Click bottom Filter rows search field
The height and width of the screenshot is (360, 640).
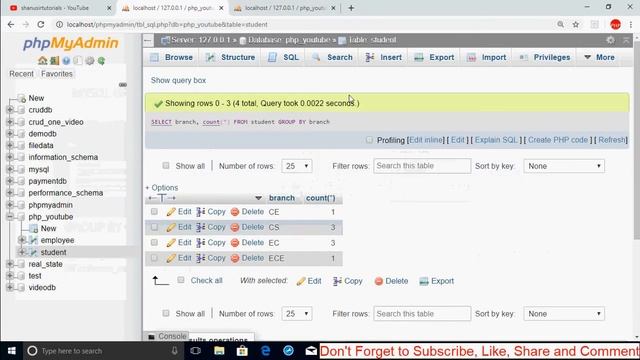422,313
